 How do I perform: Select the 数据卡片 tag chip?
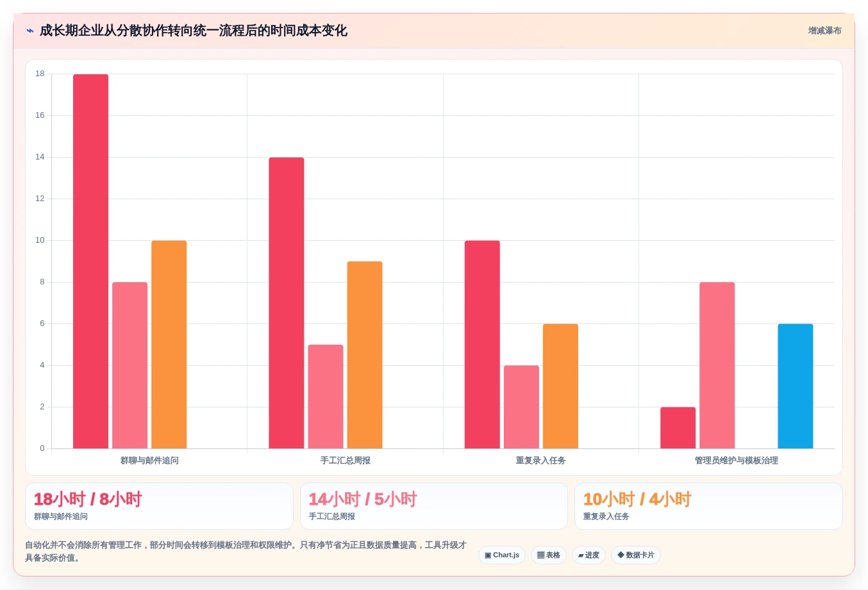pos(636,555)
